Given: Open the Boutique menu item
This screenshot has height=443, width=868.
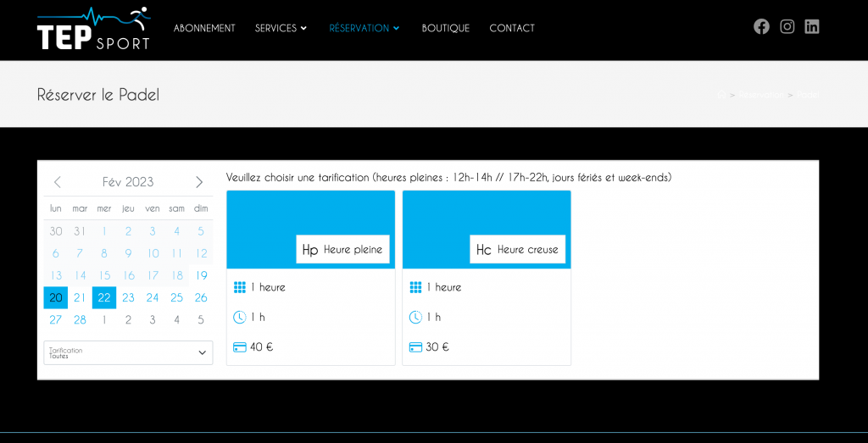Looking at the screenshot, I should click(x=445, y=28).
